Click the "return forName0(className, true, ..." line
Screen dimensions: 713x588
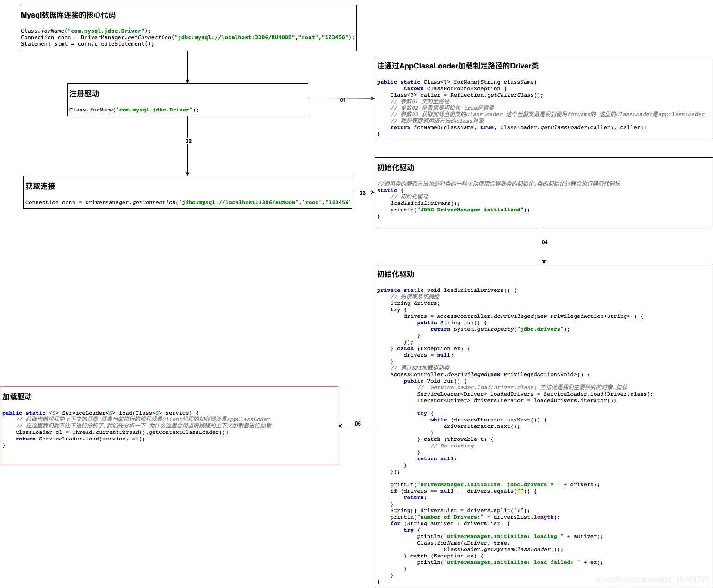[x=518, y=127]
